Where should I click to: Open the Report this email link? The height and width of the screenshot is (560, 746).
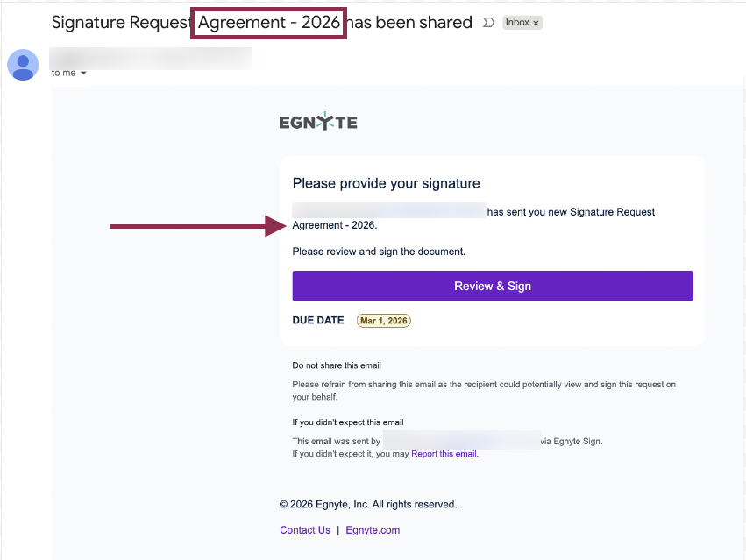(444, 454)
